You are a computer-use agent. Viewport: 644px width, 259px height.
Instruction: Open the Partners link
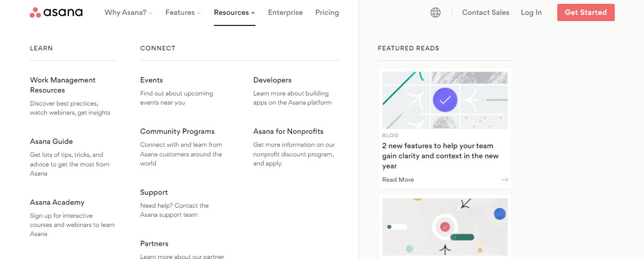154,244
